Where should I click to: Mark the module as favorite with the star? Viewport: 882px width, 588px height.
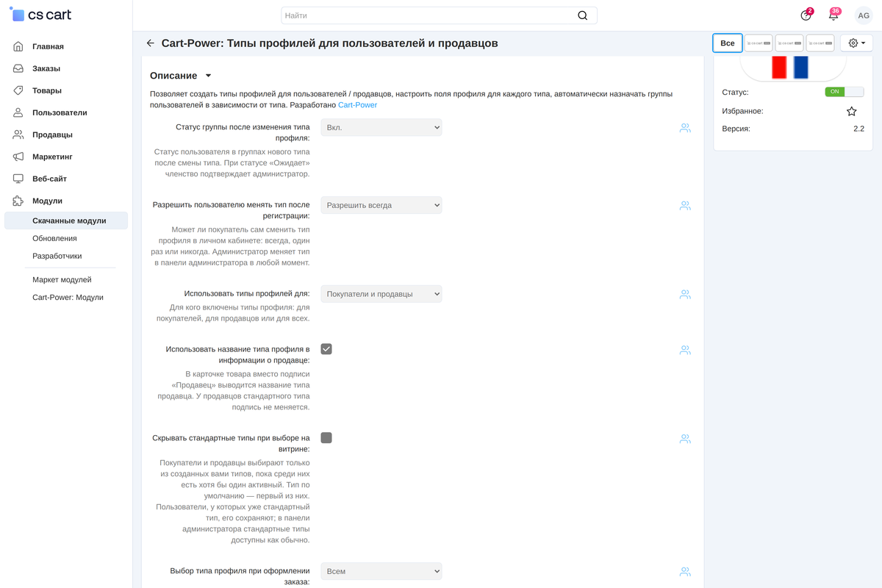[852, 112]
